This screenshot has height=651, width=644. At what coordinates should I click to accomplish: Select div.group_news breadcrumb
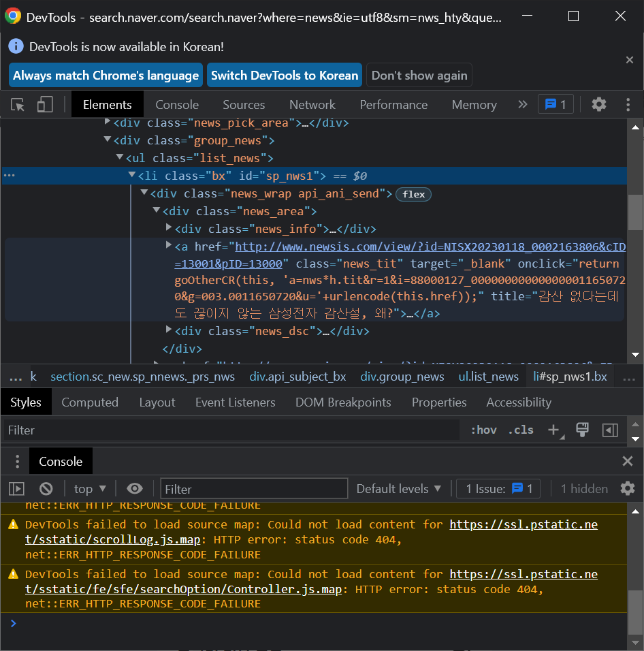[x=402, y=377]
